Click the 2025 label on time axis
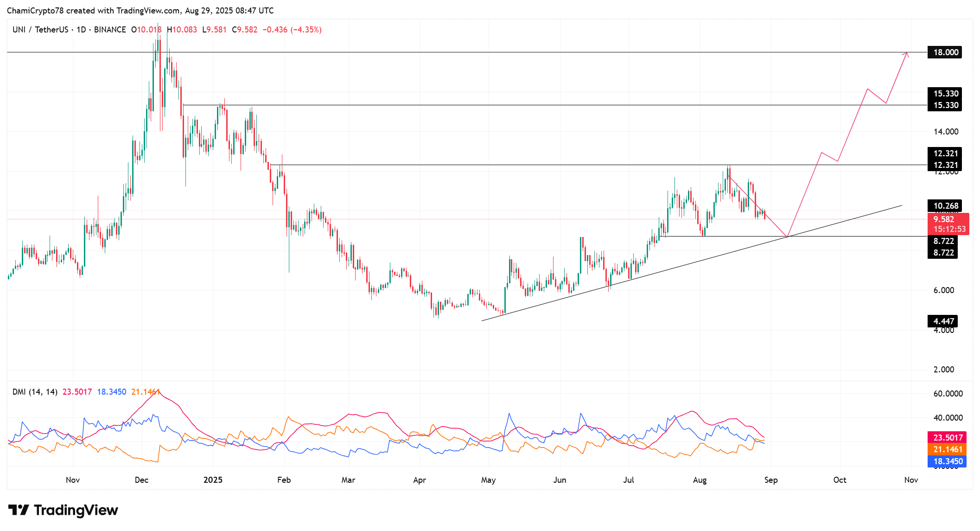The width and height of the screenshot is (980, 531). click(x=213, y=480)
